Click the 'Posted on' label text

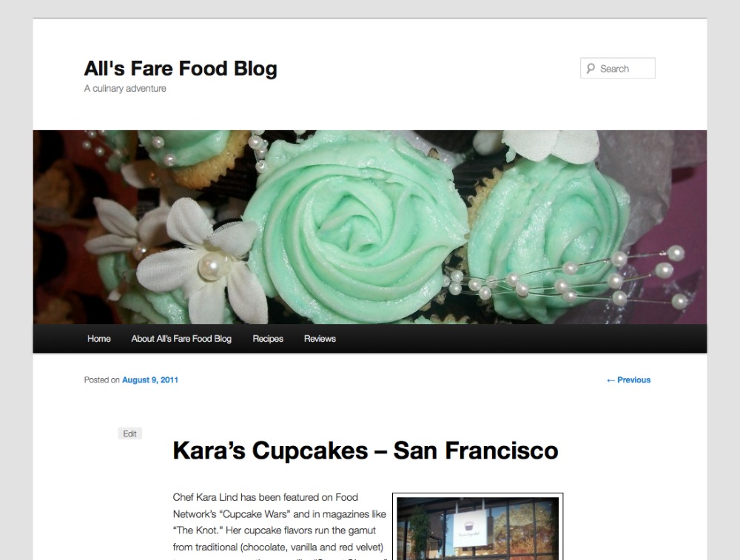coord(101,380)
